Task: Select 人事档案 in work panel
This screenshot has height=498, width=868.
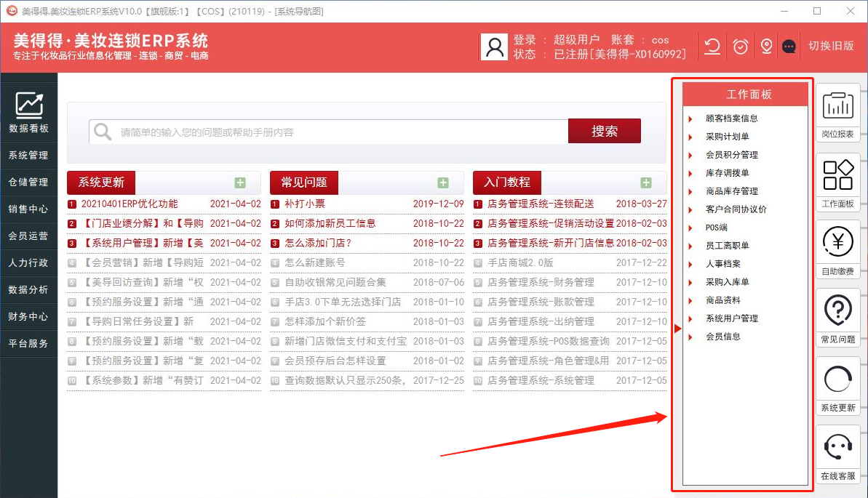Action: [x=723, y=264]
